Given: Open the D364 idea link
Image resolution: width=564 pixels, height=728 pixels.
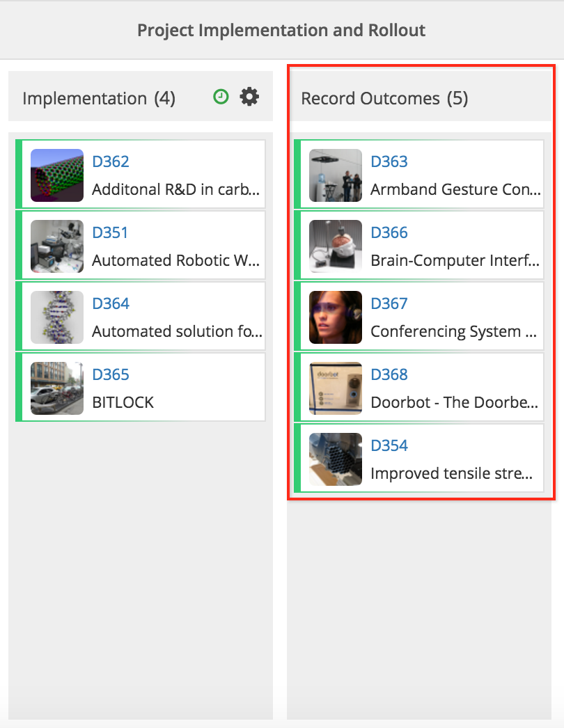Looking at the screenshot, I should [111, 303].
